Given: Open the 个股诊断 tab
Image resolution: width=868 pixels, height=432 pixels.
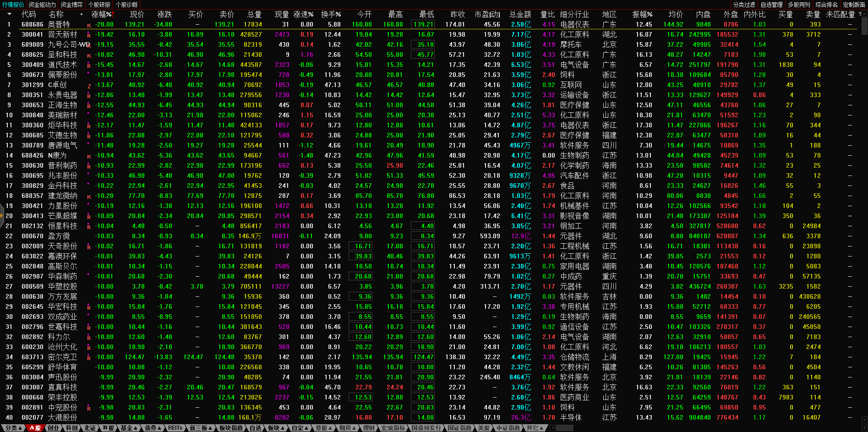Looking at the screenshot, I should [127, 5].
